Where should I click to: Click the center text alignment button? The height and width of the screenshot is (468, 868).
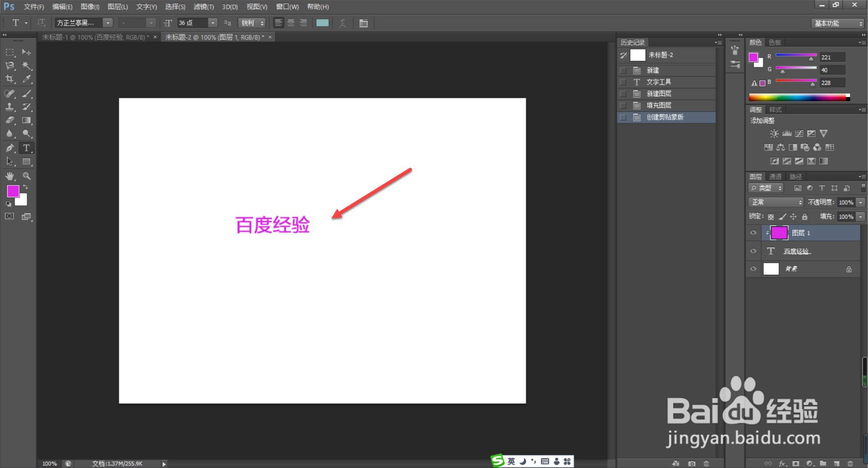click(x=291, y=23)
